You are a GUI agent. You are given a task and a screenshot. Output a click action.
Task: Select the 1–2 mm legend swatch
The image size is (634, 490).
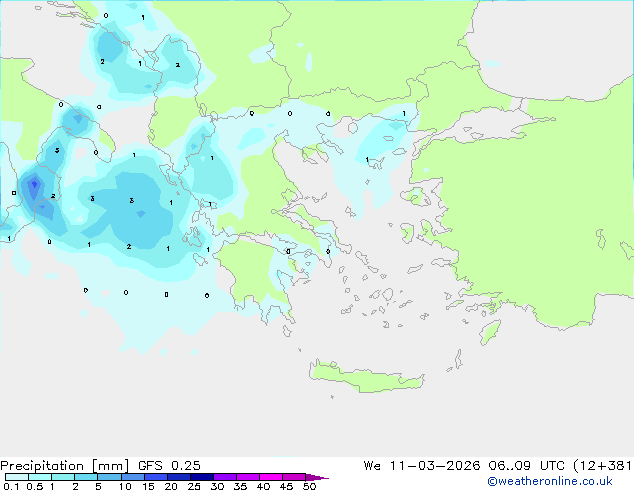pos(63,477)
